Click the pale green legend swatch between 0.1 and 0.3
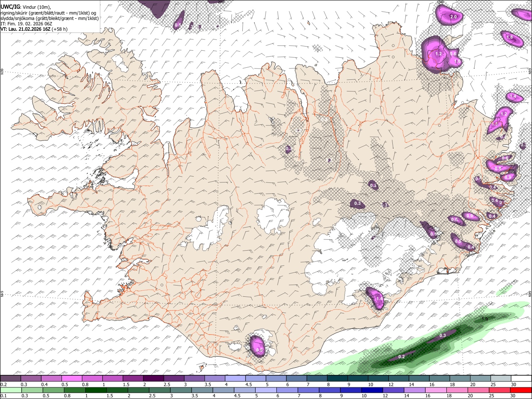The image size is (532, 399). (11, 390)
